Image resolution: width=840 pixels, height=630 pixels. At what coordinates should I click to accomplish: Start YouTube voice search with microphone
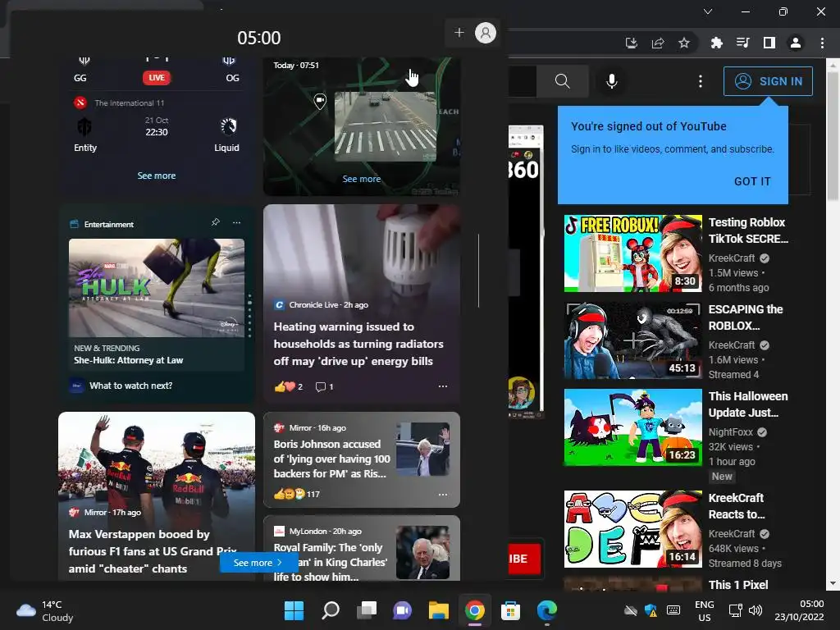tap(611, 81)
